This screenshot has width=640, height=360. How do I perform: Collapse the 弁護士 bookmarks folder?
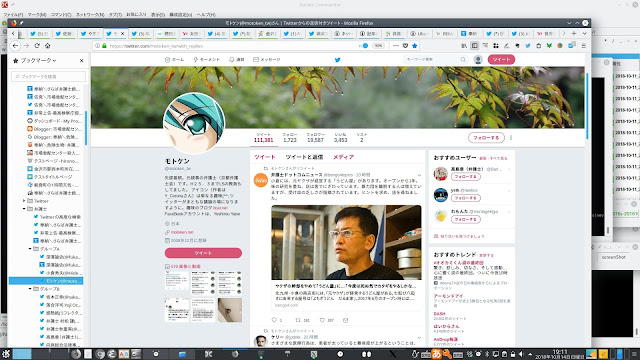coord(24,209)
